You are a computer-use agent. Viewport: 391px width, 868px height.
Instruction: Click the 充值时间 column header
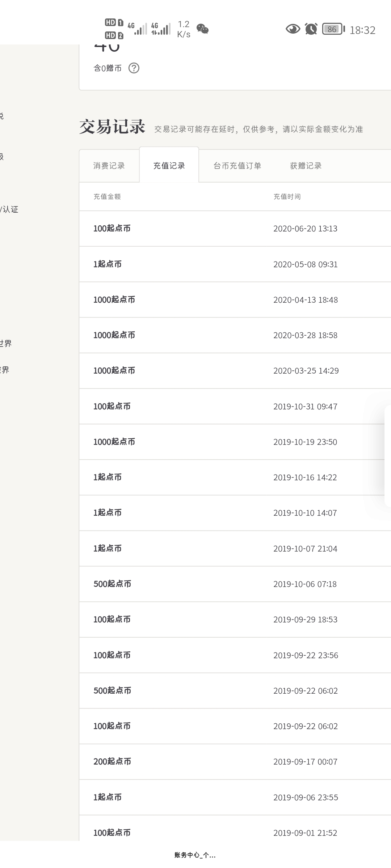tap(287, 196)
